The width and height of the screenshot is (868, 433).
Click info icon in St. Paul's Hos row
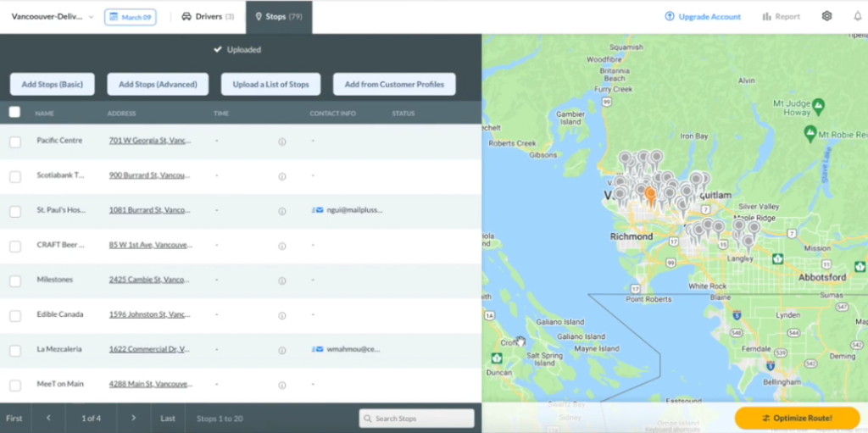(x=281, y=212)
